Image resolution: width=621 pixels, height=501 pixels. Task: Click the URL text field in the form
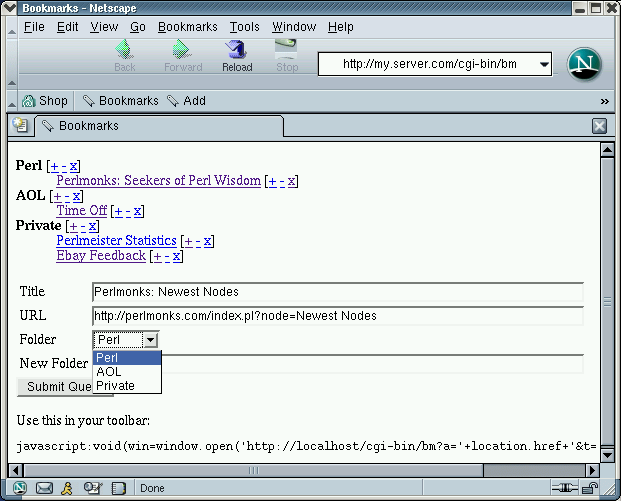338,316
